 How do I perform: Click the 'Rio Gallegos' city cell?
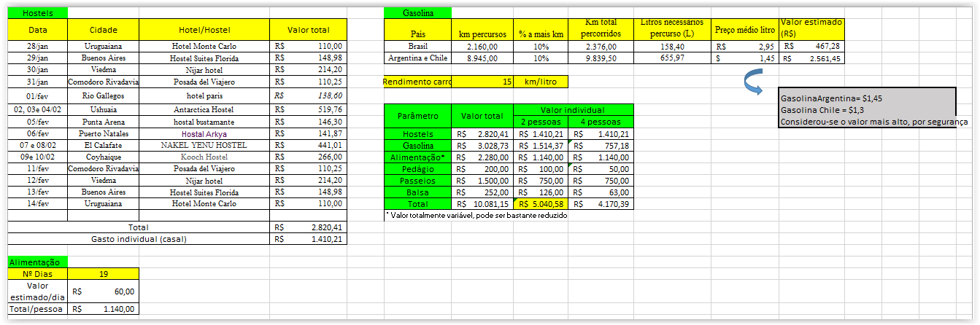103,95
